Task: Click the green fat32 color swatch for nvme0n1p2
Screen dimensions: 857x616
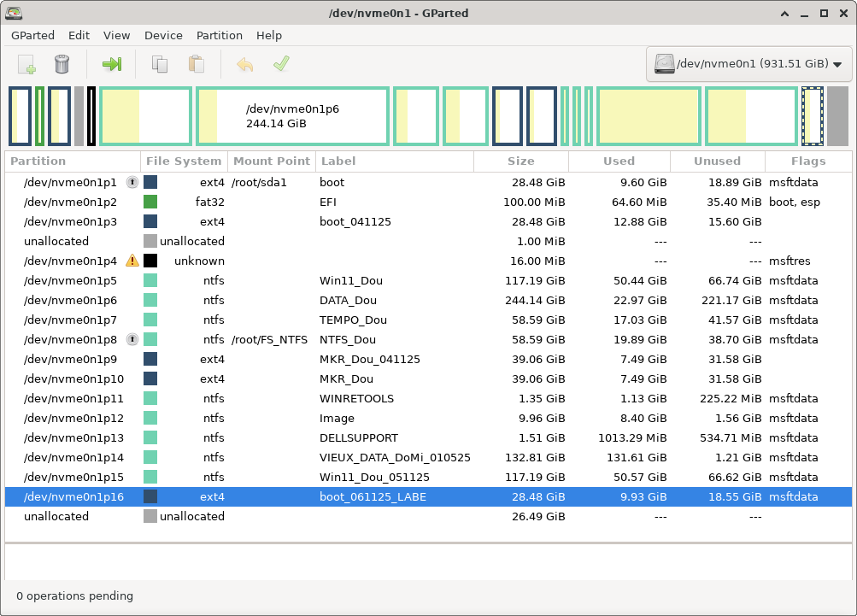Action: (x=150, y=202)
